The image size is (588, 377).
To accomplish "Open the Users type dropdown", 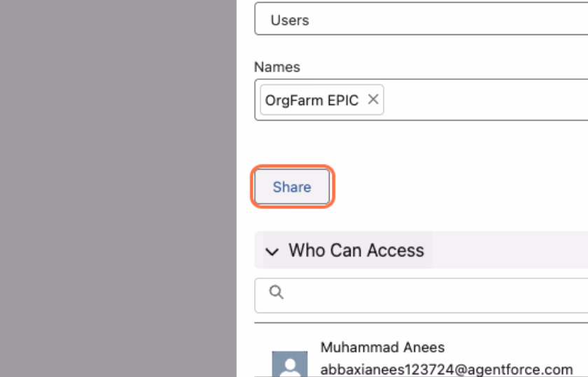I will click(421, 19).
